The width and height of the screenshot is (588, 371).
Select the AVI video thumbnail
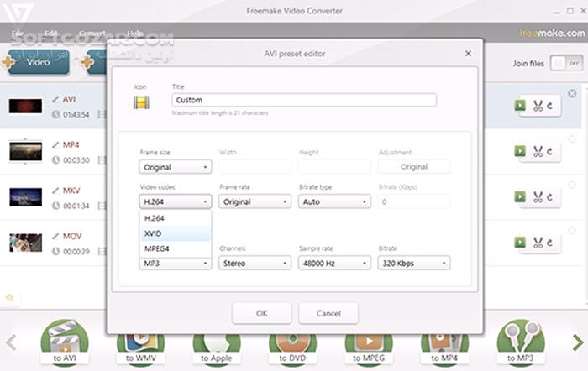coord(25,106)
